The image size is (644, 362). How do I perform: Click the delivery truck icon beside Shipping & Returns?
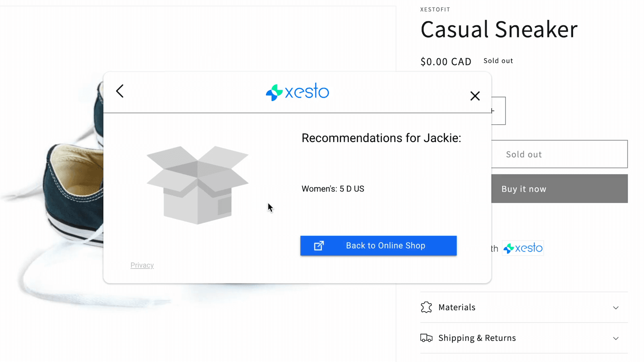426,338
